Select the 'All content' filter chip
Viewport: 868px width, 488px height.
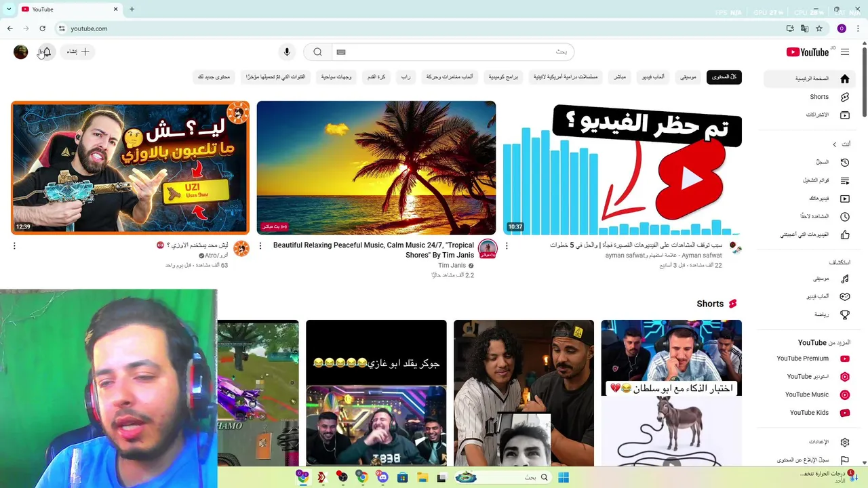[724, 77]
